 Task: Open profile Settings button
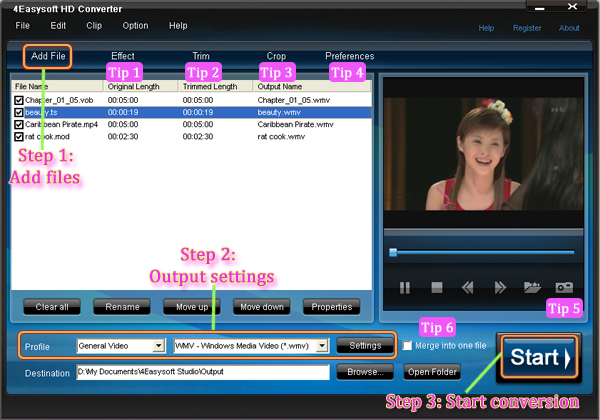(365, 346)
